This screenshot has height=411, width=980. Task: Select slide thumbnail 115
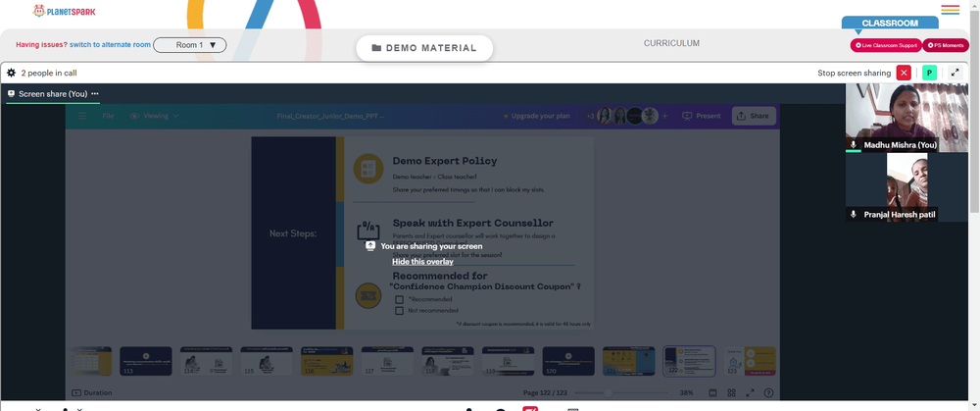point(267,361)
